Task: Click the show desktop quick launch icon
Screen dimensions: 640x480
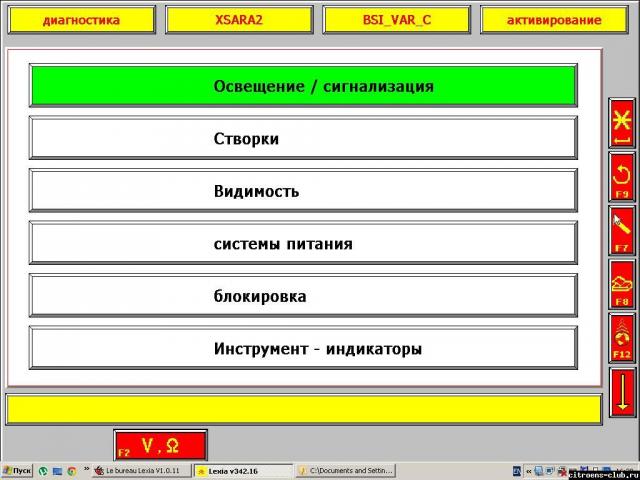Action: (57, 471)
